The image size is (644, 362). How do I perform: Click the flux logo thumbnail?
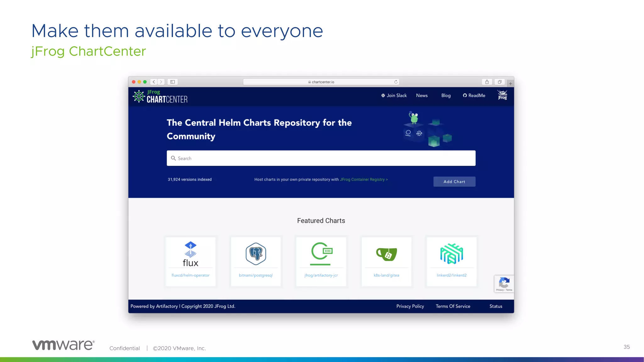190,254
